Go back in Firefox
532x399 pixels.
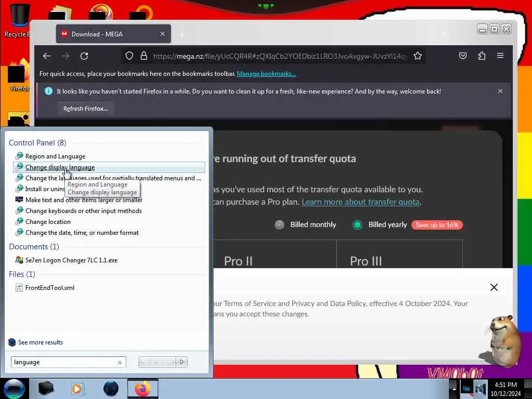(x=47, y=56)
